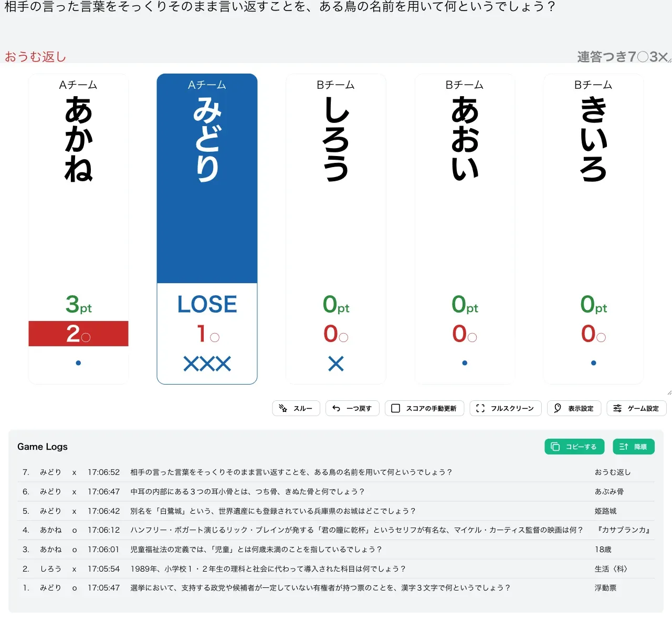Click the 児童福祉法 question in log 3
The width and height of the screenshot is (672, 621).
tap(256, 550)
